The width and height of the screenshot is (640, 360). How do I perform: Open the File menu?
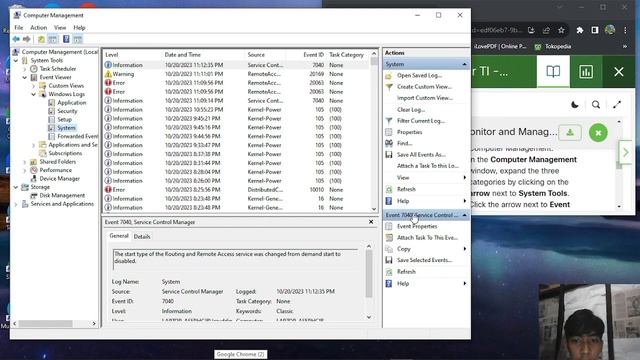point(19,27)
